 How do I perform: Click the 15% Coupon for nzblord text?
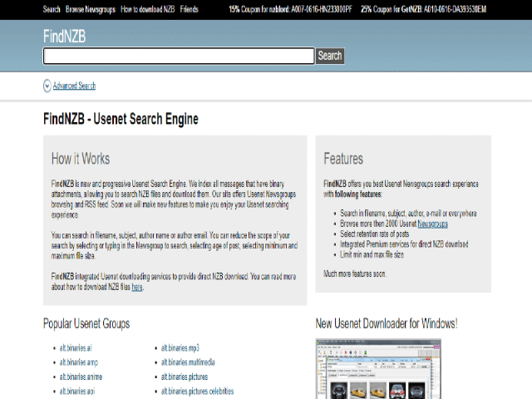290,9
